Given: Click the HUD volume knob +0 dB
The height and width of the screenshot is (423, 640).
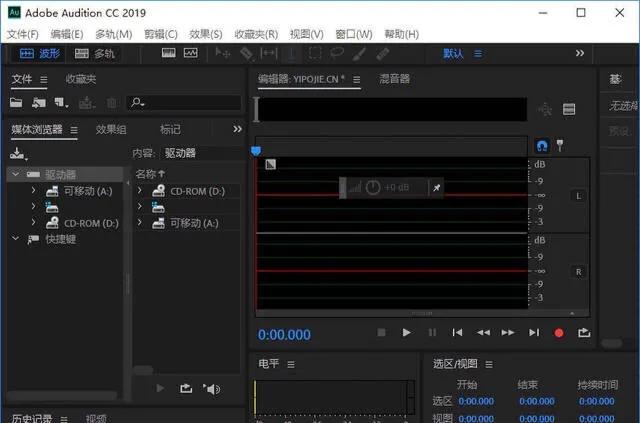Looking at the screenshot, I should (x=373, y=187).
